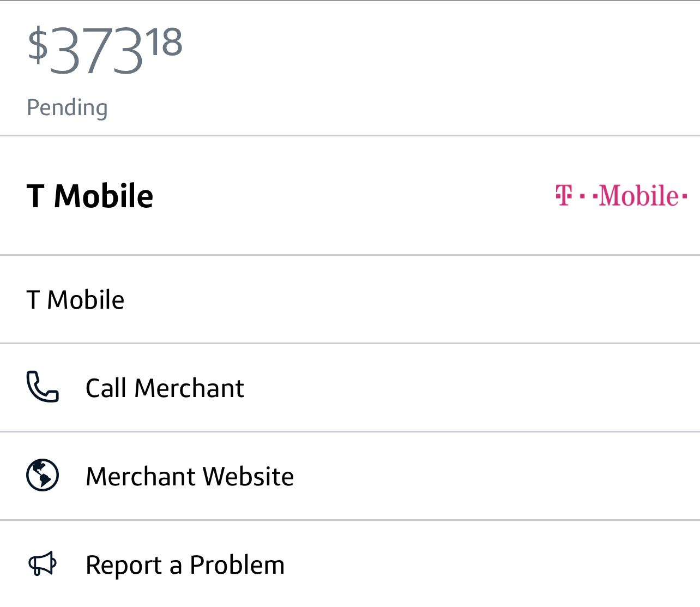
Task: Open the Merchant Website link
Action: pyautogui.click(x=190, y=477)
